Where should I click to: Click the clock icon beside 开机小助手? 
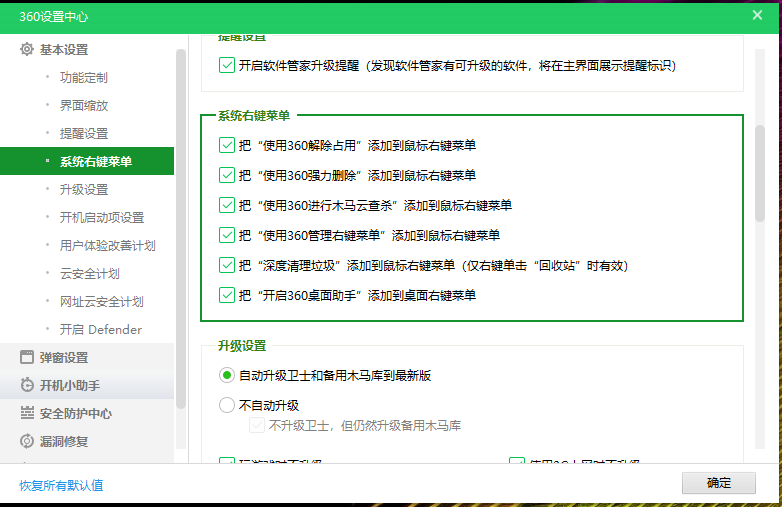click(26, 385)
